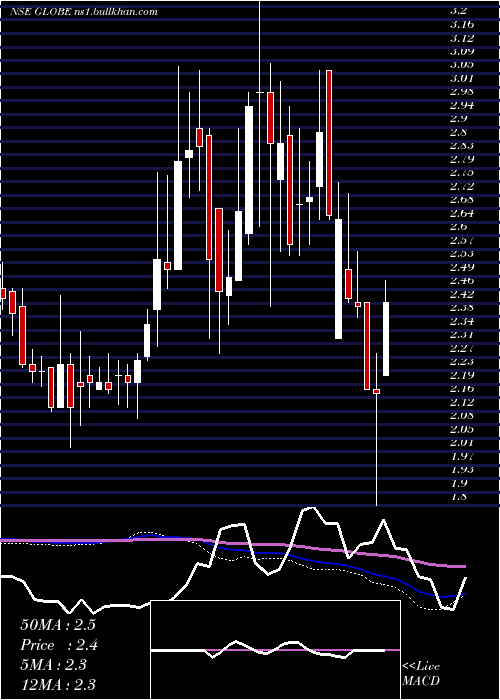Click the 3.05 price axis label

click(x=462, y=64)
